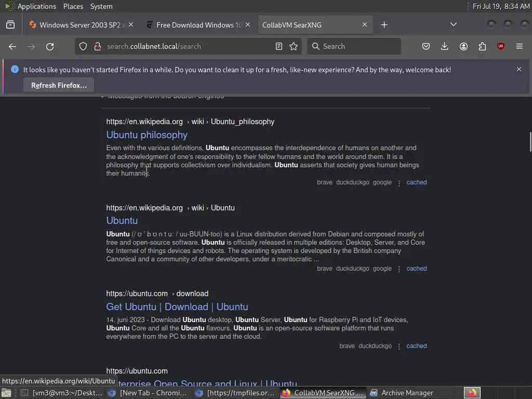The height and width of the screenshot is (399, 532).
Task: Open cached version of Ubuntu philosophy result
Action: pos(417,182)
